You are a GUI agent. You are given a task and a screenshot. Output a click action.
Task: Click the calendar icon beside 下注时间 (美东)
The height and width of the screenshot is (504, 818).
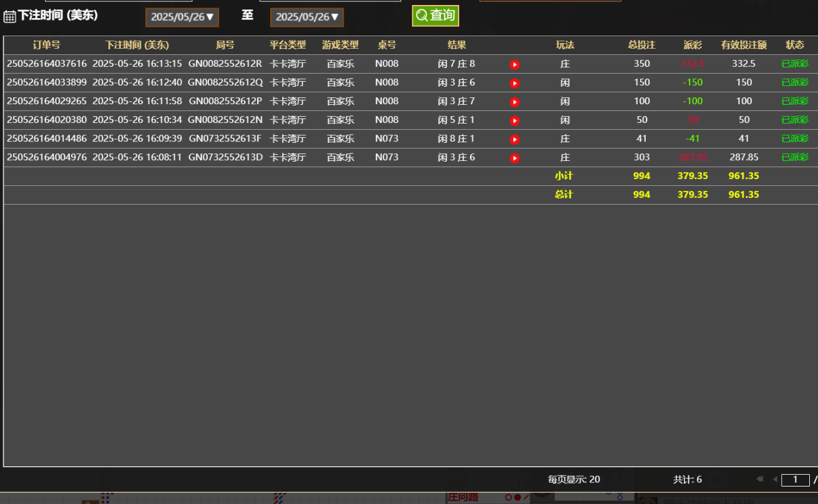(x=8, y=16)
